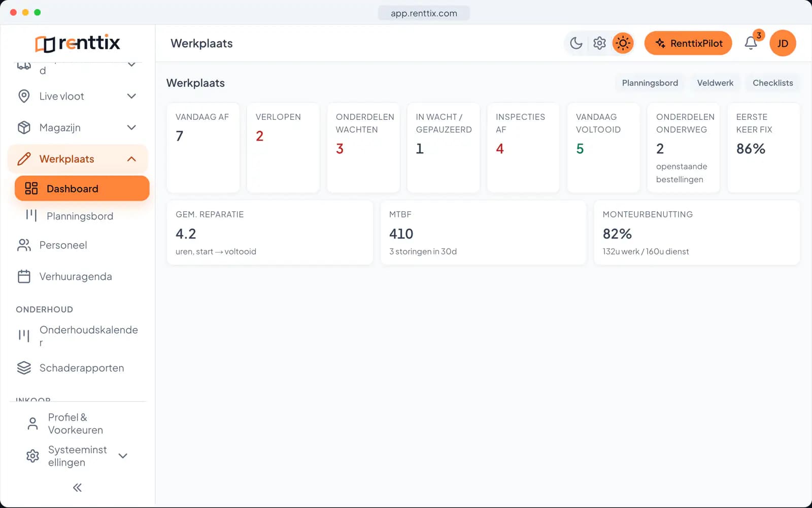Viewport: 812px width, 508px height.
Task: Open JD user avatar menu
Action: 783,43
